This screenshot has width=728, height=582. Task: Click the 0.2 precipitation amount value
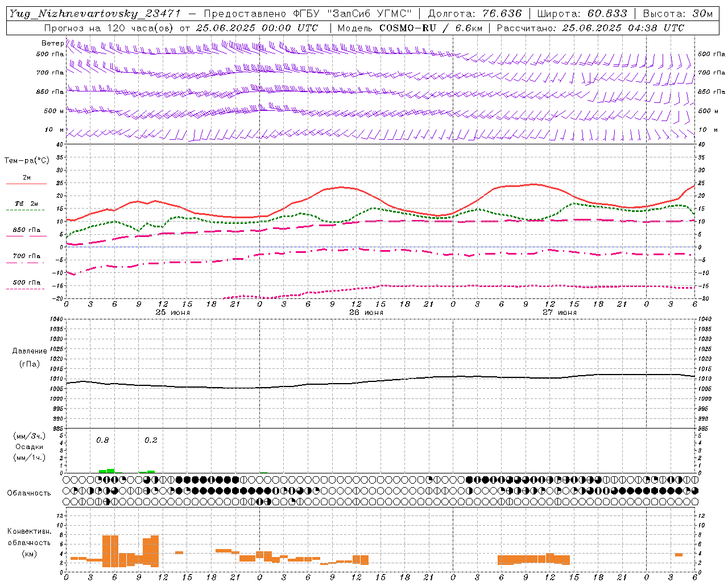[151, 440]
